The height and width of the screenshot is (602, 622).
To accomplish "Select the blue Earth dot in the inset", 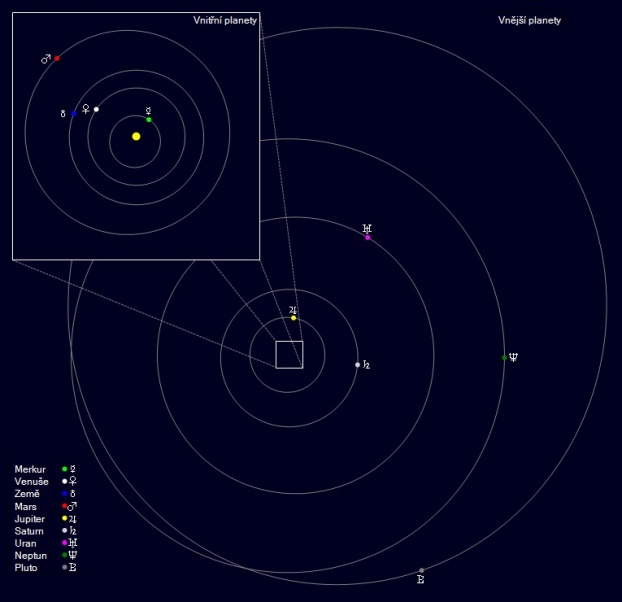I will 74,113.
